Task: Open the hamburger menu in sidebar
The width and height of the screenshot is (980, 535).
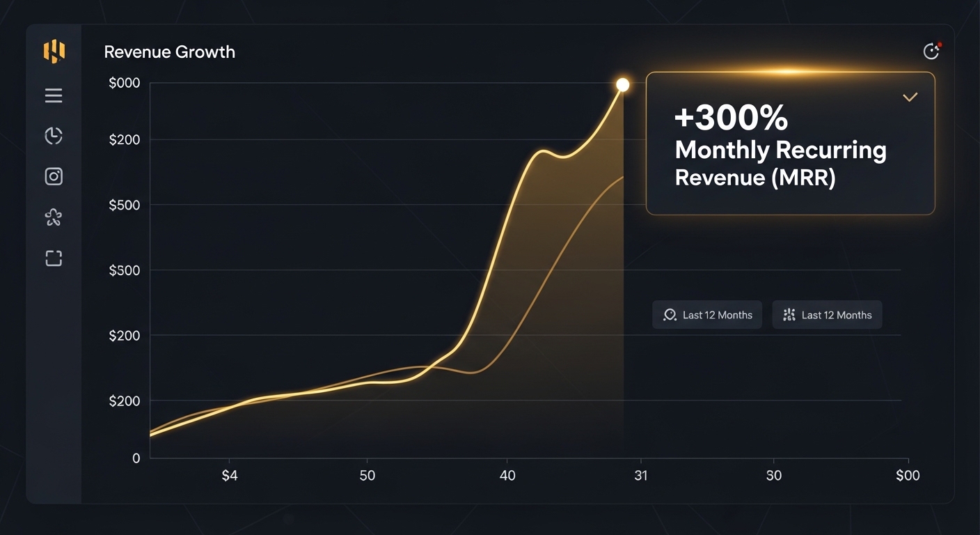Action: coord(54,95)
